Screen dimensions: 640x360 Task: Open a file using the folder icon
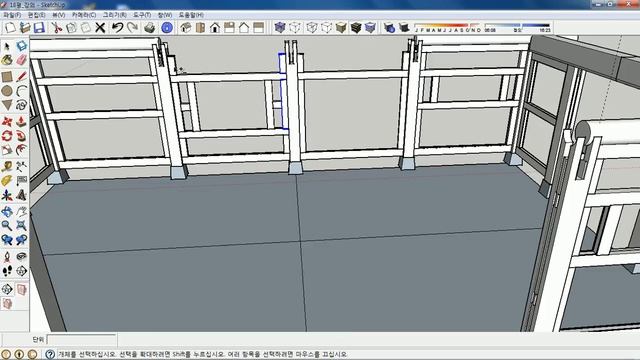[25, 28]
